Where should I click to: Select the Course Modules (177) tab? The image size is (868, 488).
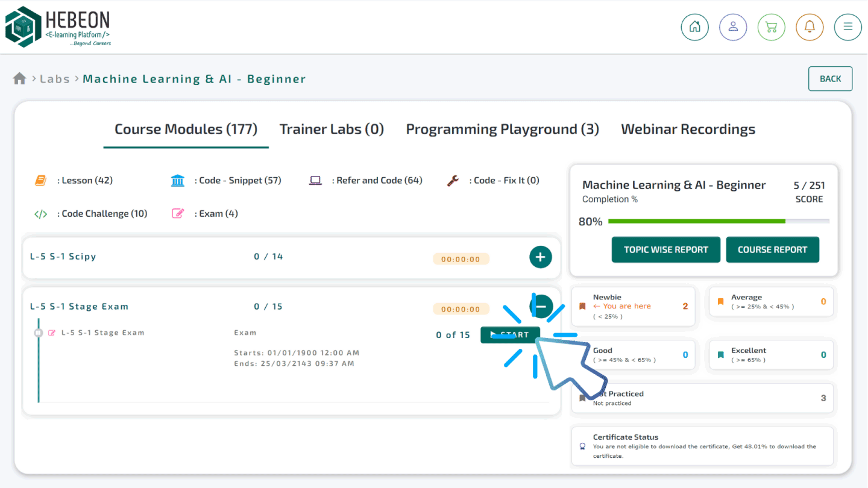[186, 130]
